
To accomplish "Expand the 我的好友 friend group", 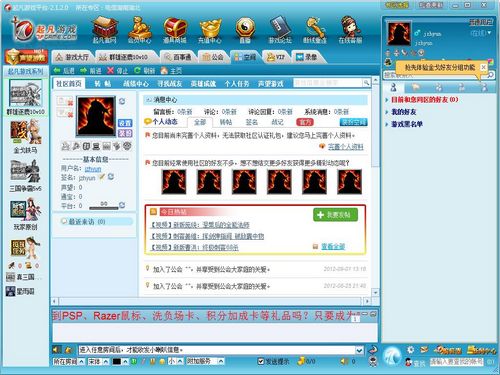I will click(x=403, y=112).
